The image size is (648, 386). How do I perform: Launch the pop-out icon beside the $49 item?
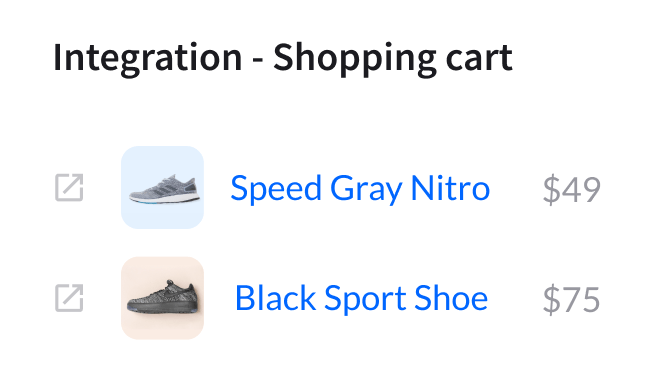pos(69,188)
